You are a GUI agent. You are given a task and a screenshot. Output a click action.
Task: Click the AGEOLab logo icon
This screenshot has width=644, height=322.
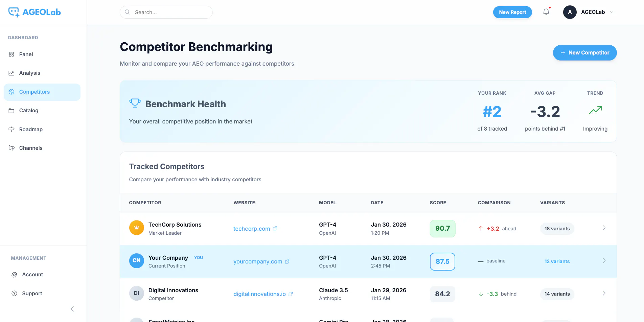point(14,12)
